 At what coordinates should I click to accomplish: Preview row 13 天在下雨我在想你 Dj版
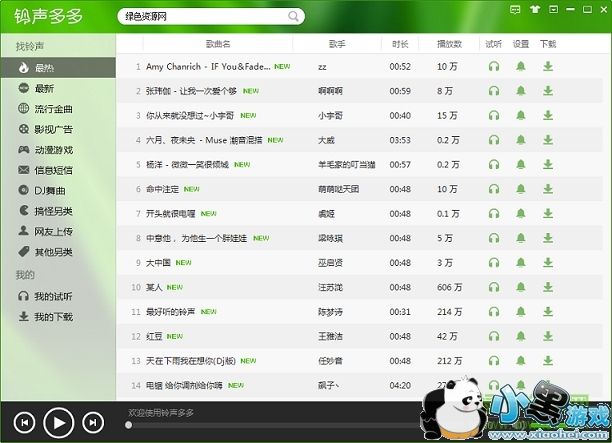click(494, 361)
